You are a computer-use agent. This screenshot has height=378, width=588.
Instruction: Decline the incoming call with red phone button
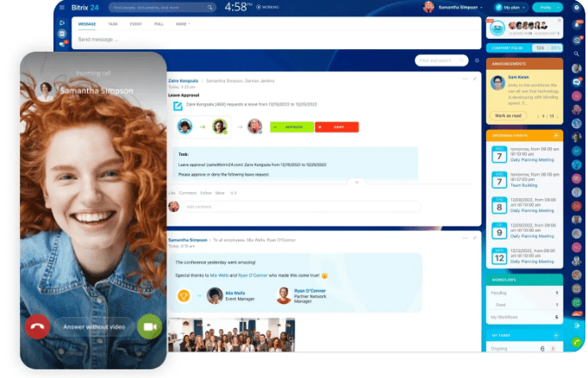(37, 326)
